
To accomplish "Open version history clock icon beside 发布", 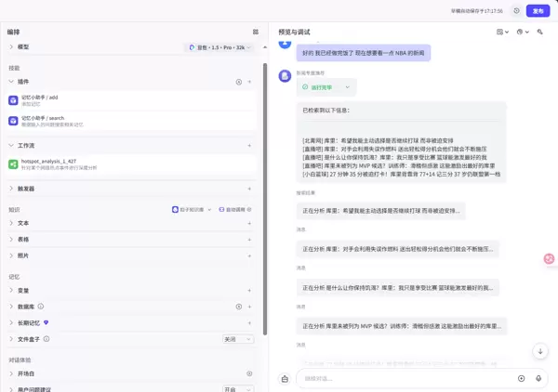I will [516, 10].
